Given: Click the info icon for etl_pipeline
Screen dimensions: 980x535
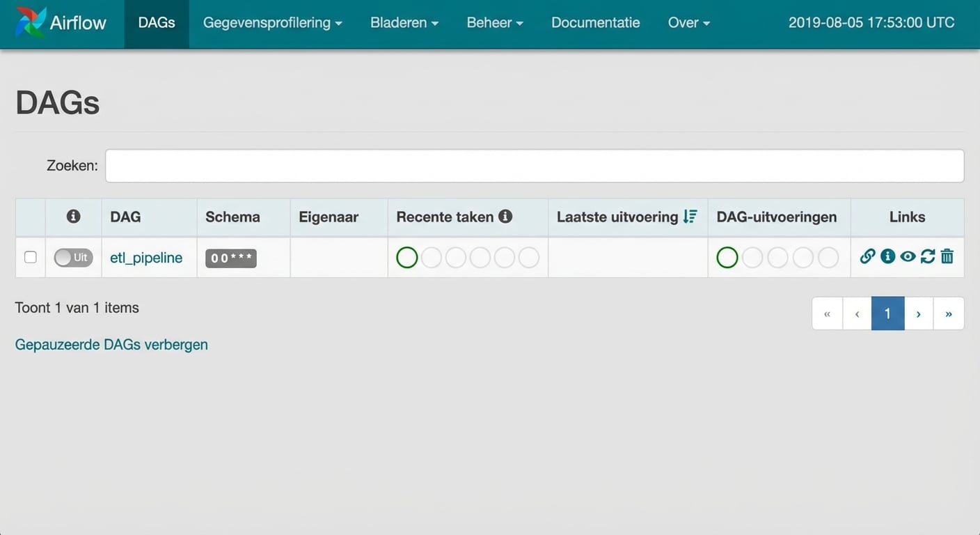Looking at the screenshot, I should click(x=887, y=257).
